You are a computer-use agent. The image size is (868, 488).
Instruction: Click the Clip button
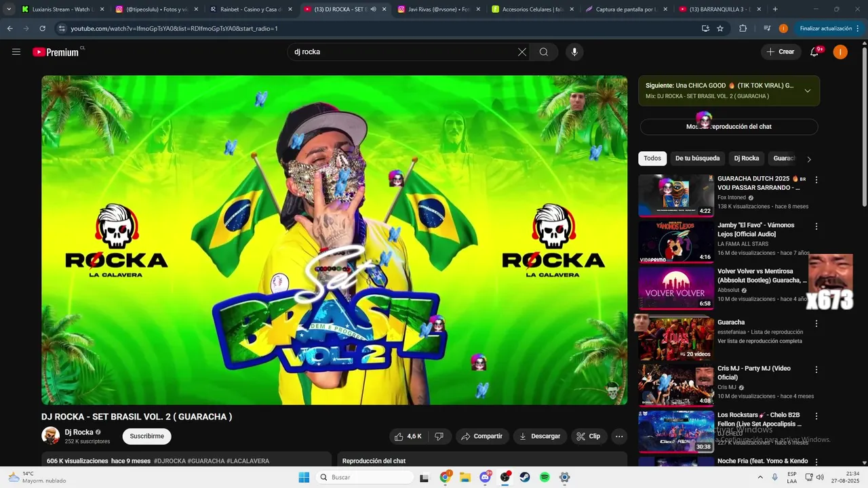point(589,436)
